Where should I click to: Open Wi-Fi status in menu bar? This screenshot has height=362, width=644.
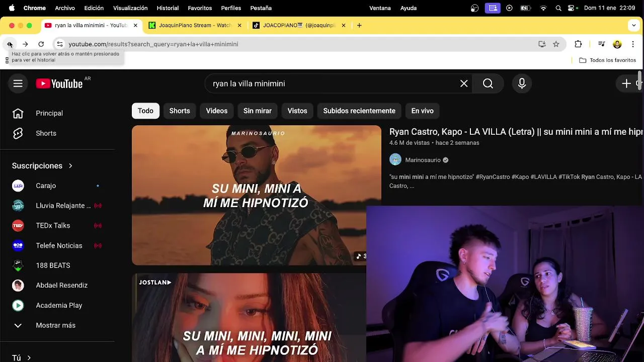[x=543, y=8]
